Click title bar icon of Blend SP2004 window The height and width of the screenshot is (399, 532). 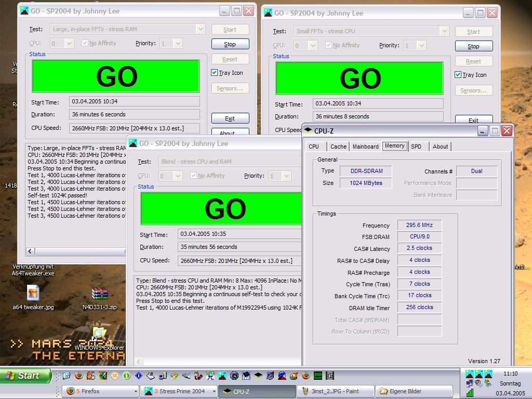(133, 143)
